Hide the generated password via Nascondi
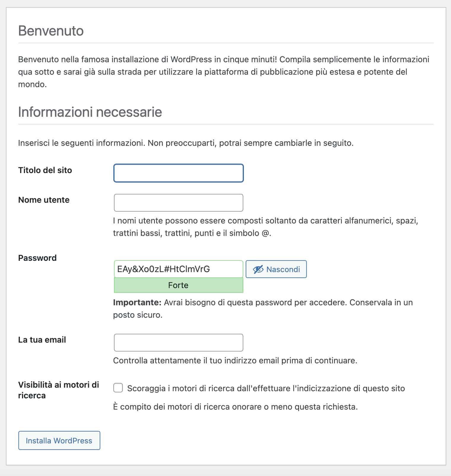451x476 pixels. click(276, 269)
